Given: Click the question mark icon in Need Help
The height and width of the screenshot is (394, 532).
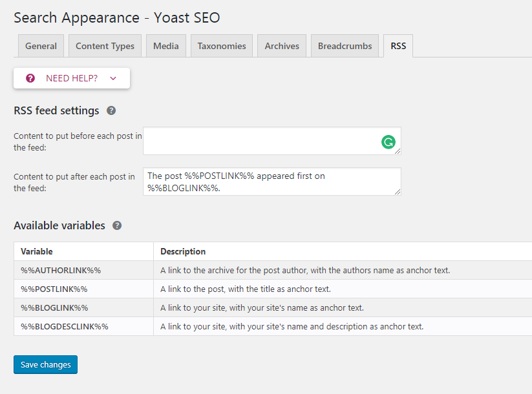Looking at the screenshot, I should click(30, 78).
